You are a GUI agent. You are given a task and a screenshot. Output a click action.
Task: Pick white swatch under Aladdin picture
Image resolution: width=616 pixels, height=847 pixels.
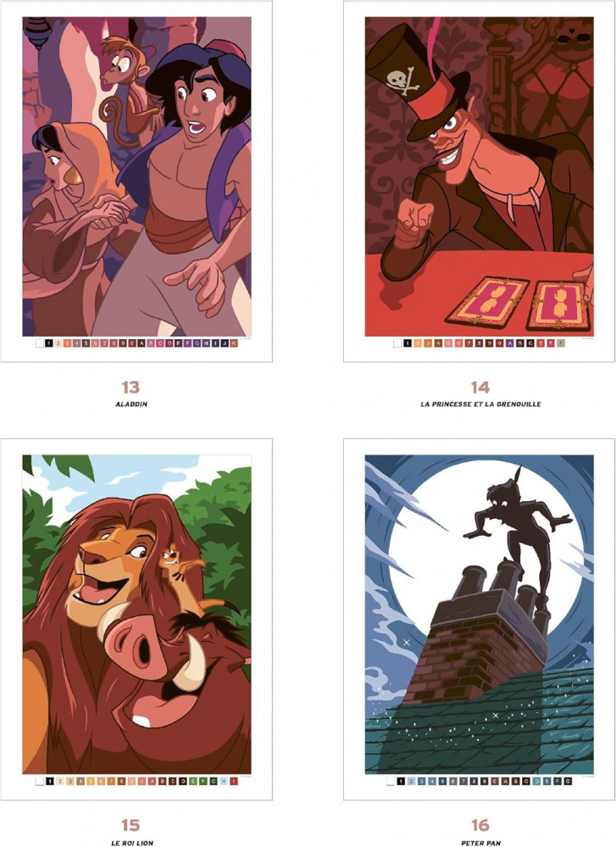tap(40, 343)
